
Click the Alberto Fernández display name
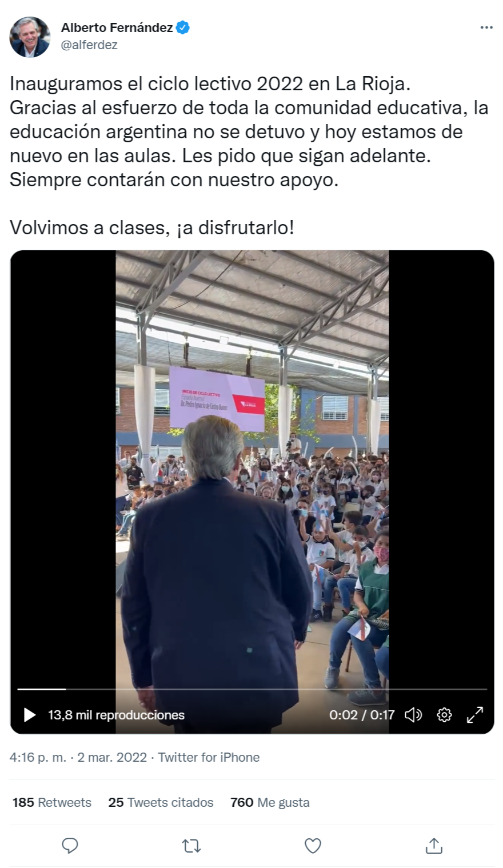117,27
